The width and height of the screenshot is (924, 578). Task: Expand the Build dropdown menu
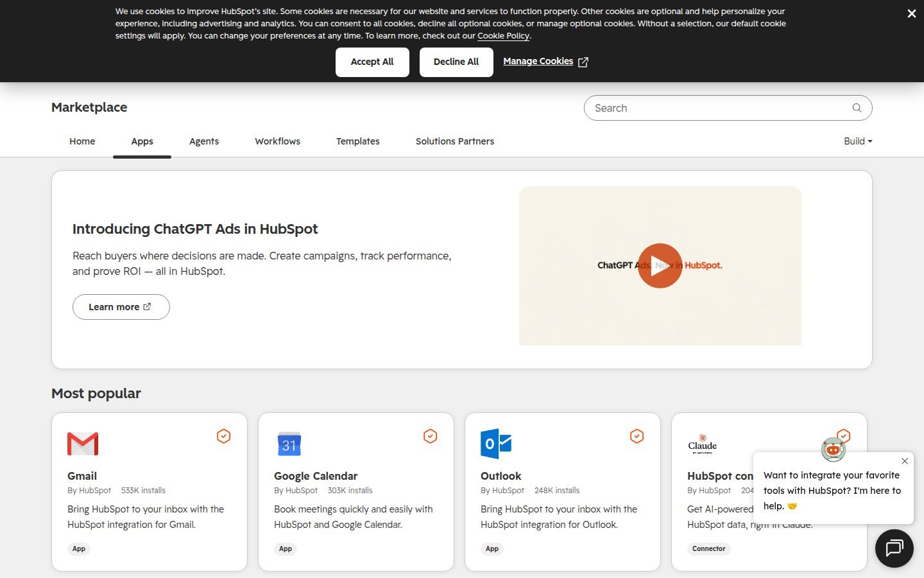click(x=858, y=141)
